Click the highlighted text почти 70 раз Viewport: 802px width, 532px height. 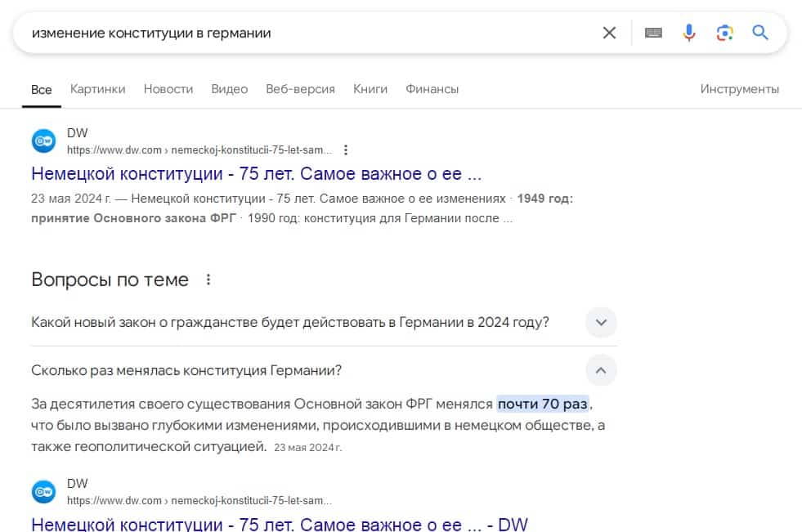543,404
